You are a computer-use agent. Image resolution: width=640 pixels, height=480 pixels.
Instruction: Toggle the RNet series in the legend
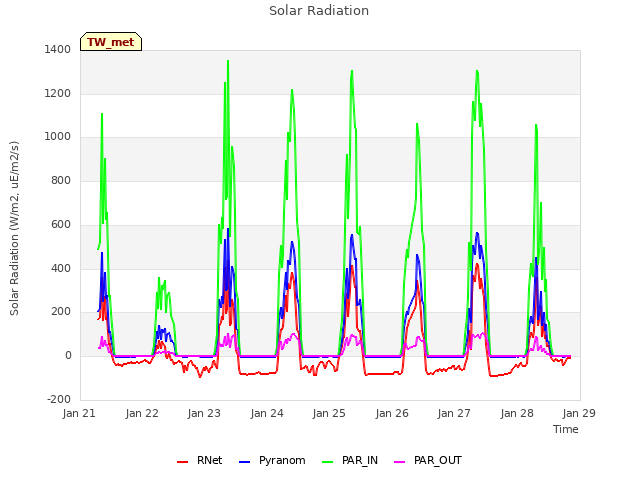[200, 460]
